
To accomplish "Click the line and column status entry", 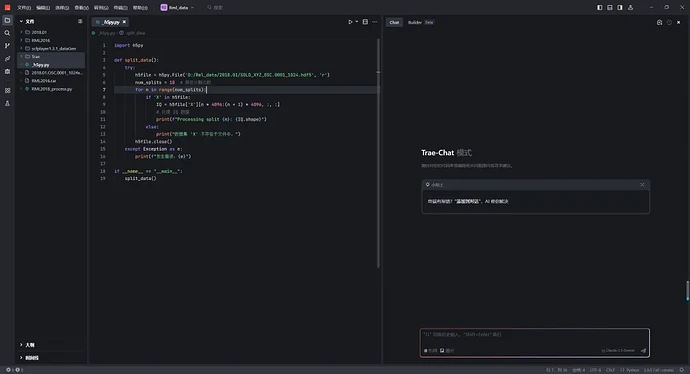I will (557, 370).
